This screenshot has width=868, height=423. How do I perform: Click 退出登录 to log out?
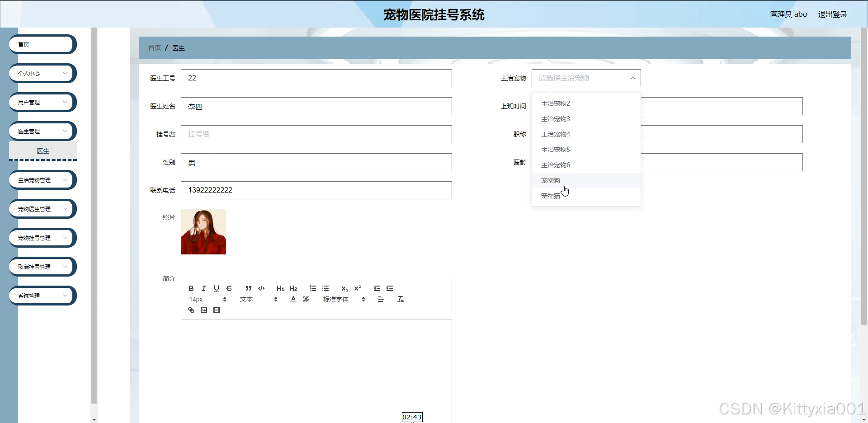tap(832, 14)
